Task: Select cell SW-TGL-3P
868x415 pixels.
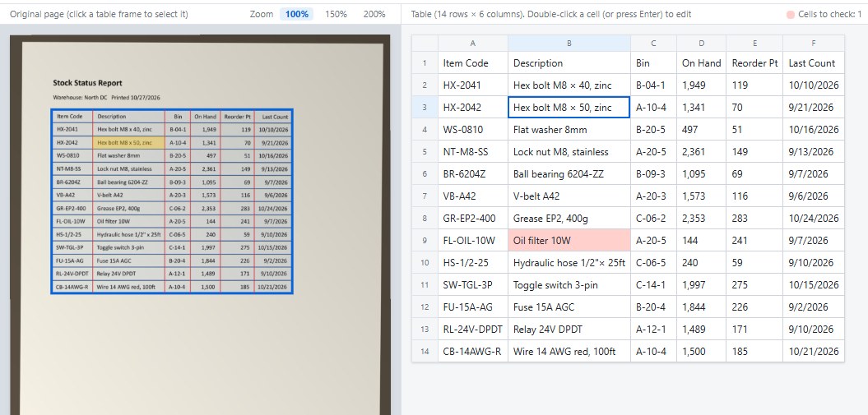Action: tap(473, 284)
